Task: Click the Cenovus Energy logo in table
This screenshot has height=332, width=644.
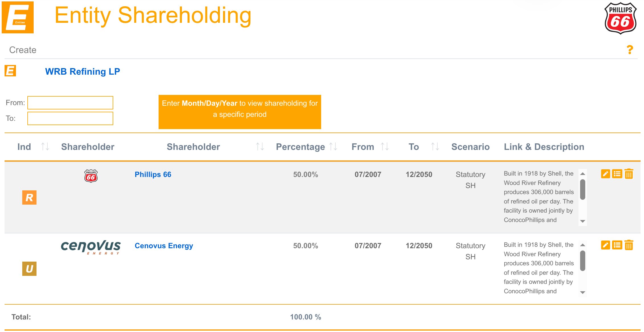Action: 91,247
